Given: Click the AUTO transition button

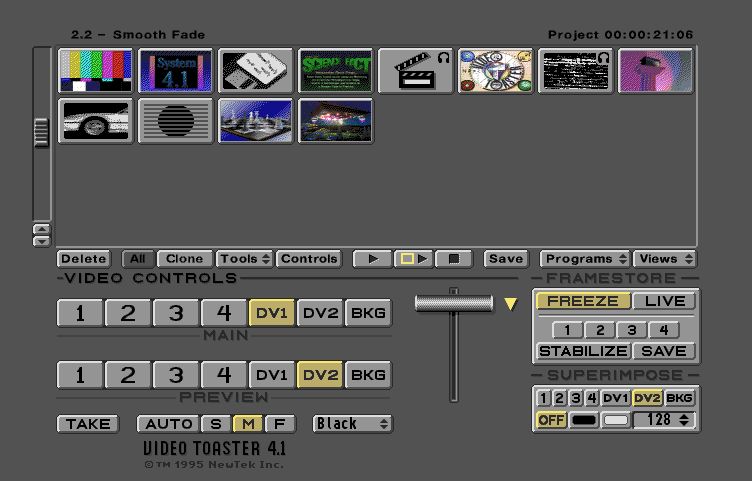Looking at the screenshot, I should 168,424.
